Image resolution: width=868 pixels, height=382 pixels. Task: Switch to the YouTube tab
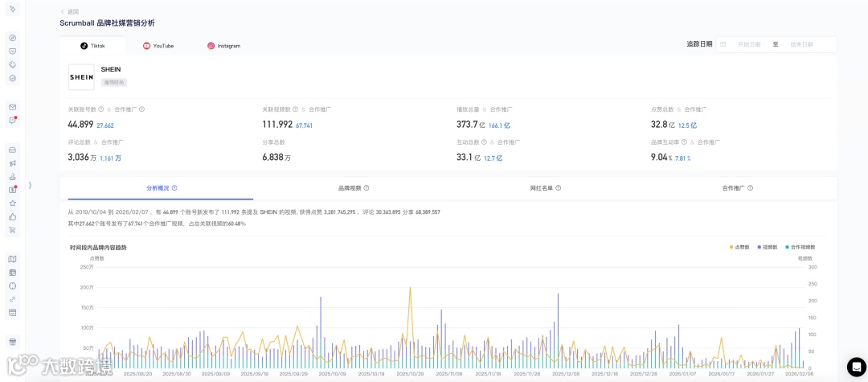tap(158, 46)
